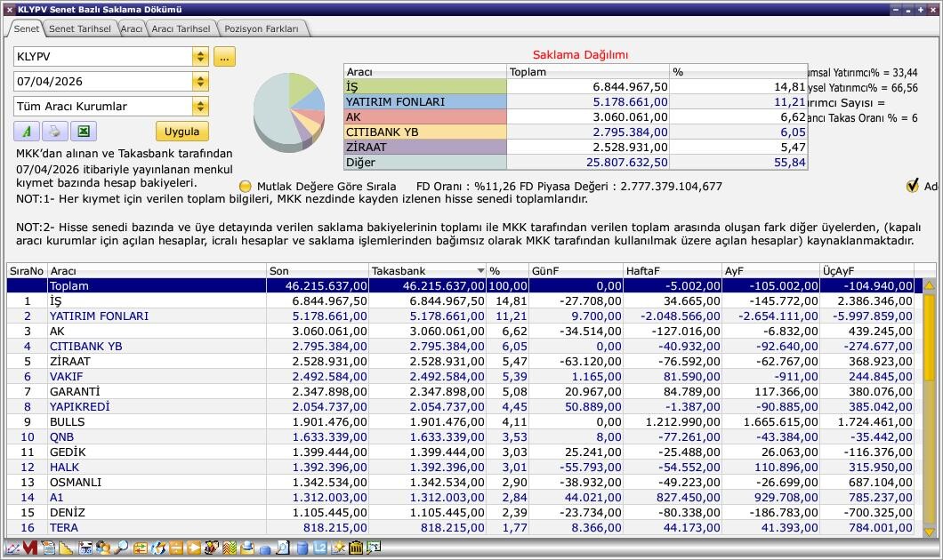Viewport: 943px width, 560px height.
Task: Open the KLYPV symbol dropdown
Action: (200, 57)
